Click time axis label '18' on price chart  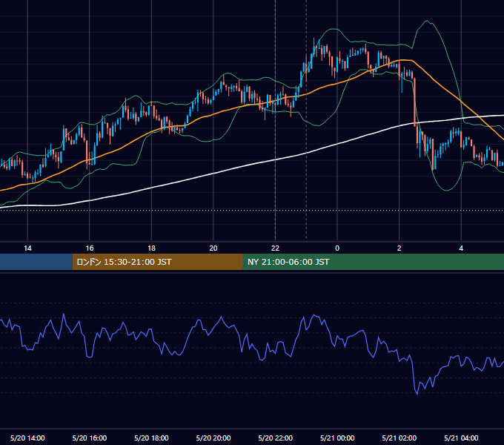coord(151,248)
